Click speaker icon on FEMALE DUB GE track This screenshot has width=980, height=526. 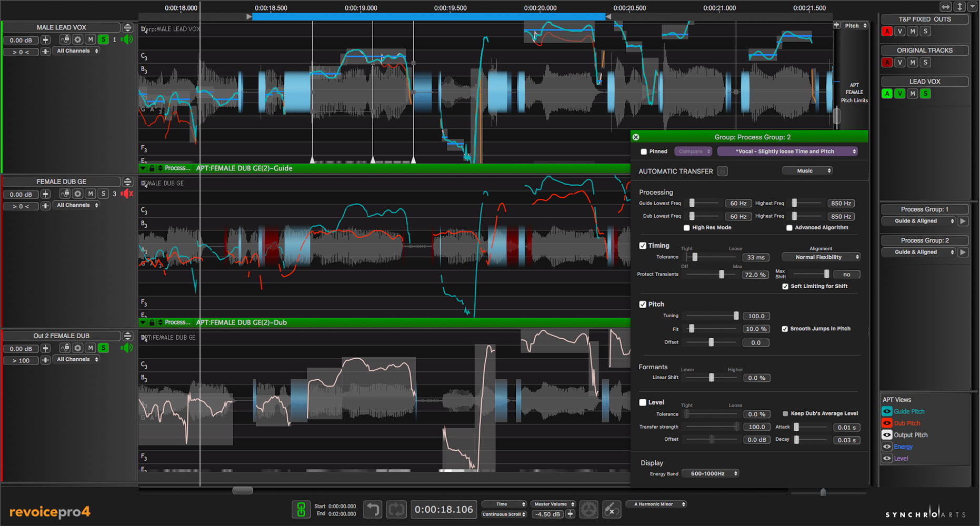click(x=127, y=194)
